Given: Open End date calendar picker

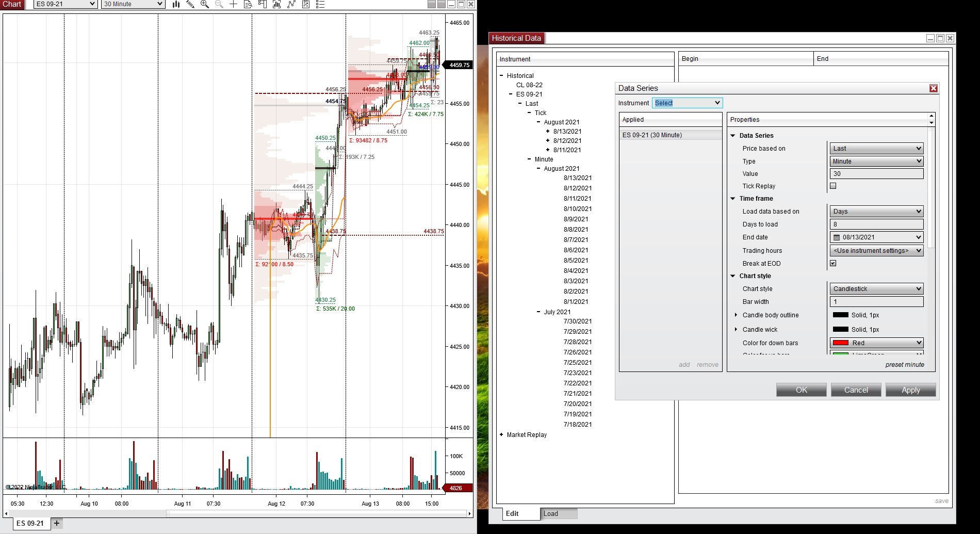Looking at the screenshot, I should pyautogui.click(x=837, y=237).
